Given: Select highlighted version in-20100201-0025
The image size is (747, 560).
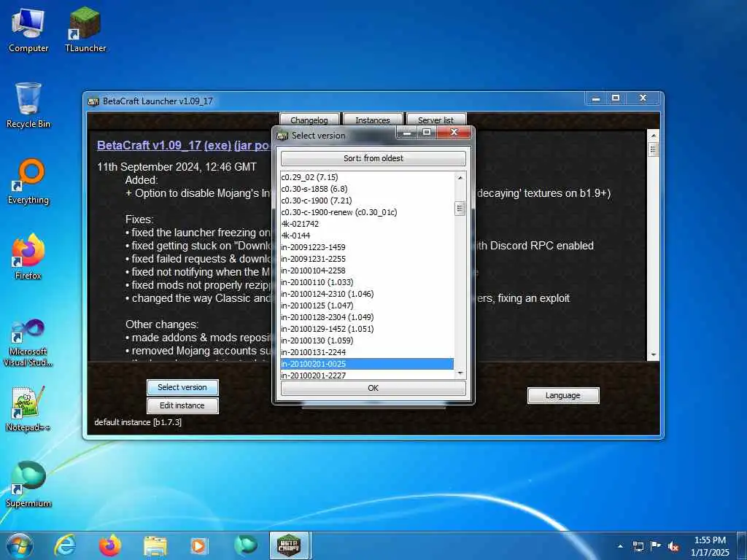Looking at the screenshot, I should coord(368,364).
